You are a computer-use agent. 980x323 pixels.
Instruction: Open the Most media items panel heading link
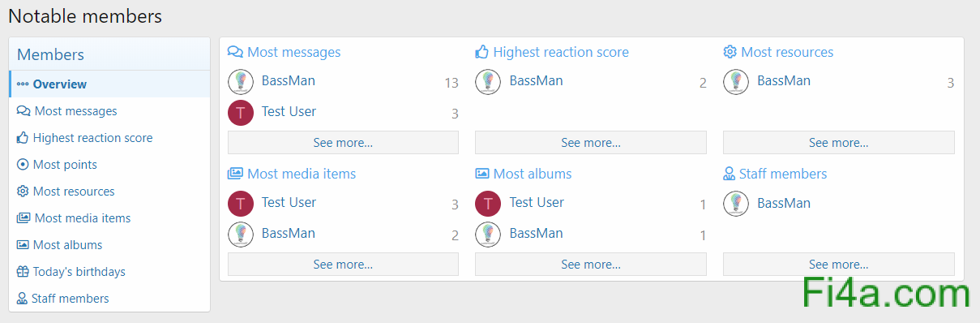coord(302,174)
